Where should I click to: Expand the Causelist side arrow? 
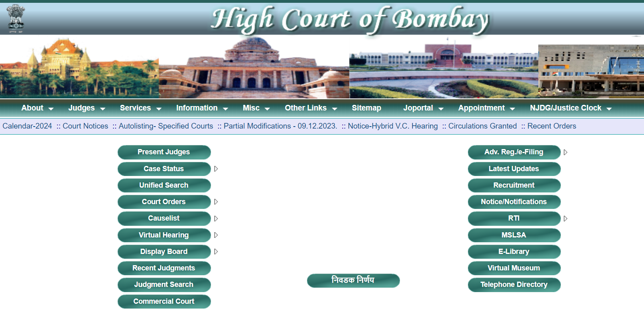[x=216, y=219]
